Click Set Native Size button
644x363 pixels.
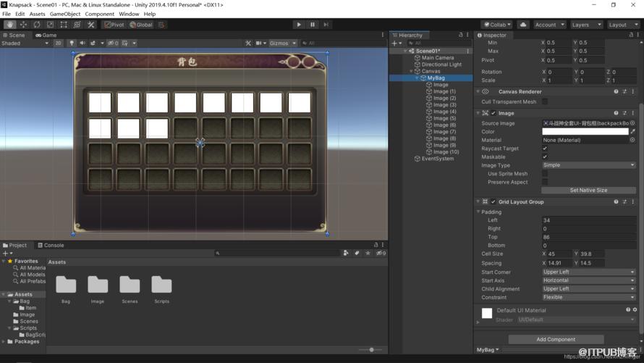[588, 191]
